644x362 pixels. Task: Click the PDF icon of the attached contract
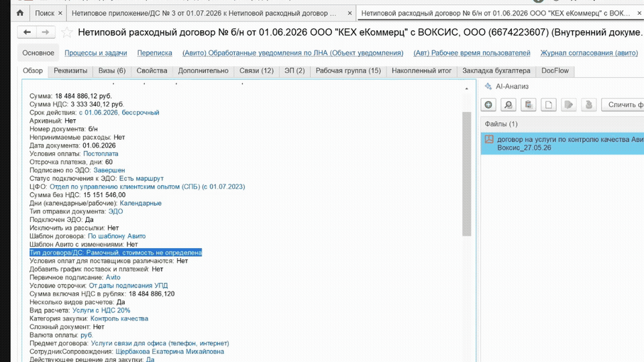point(489,139)
